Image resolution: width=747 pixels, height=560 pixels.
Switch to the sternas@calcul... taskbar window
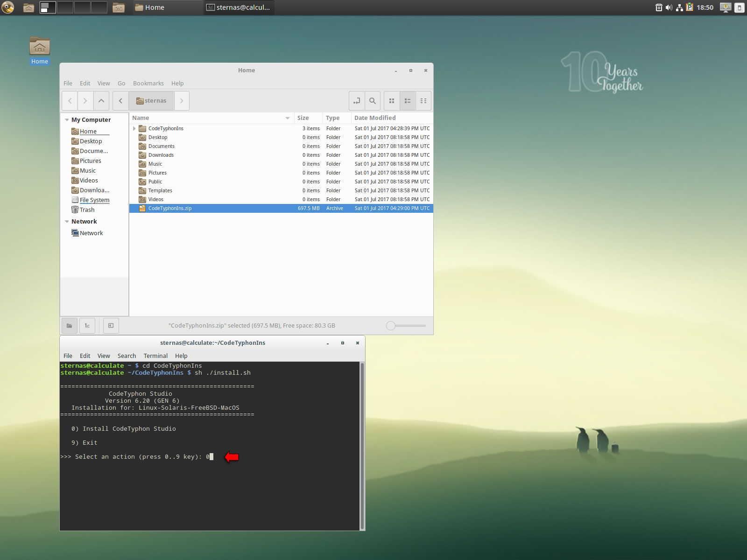239,7
